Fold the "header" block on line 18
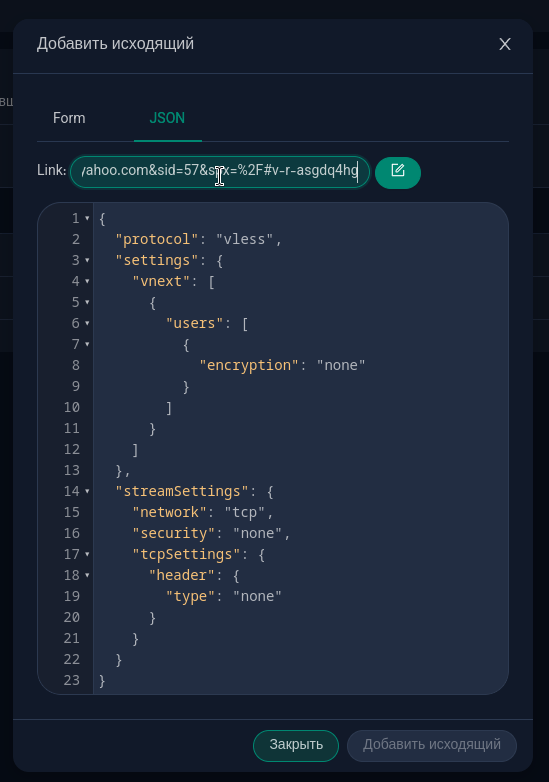The height and width of the screenshot is (782, 549). pos(87,575)
